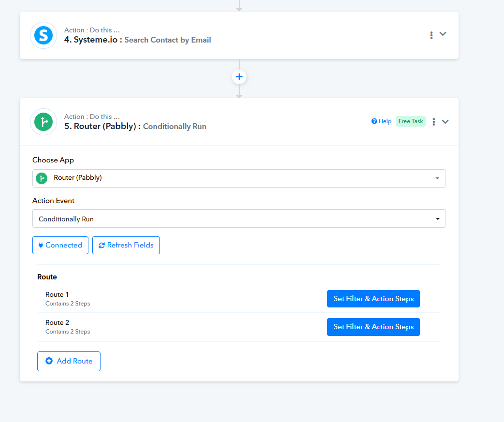Viewport: 504px width, 422px height.
Task: Click the Router (Pabbly) green logo icon
Action: point(43,122)
